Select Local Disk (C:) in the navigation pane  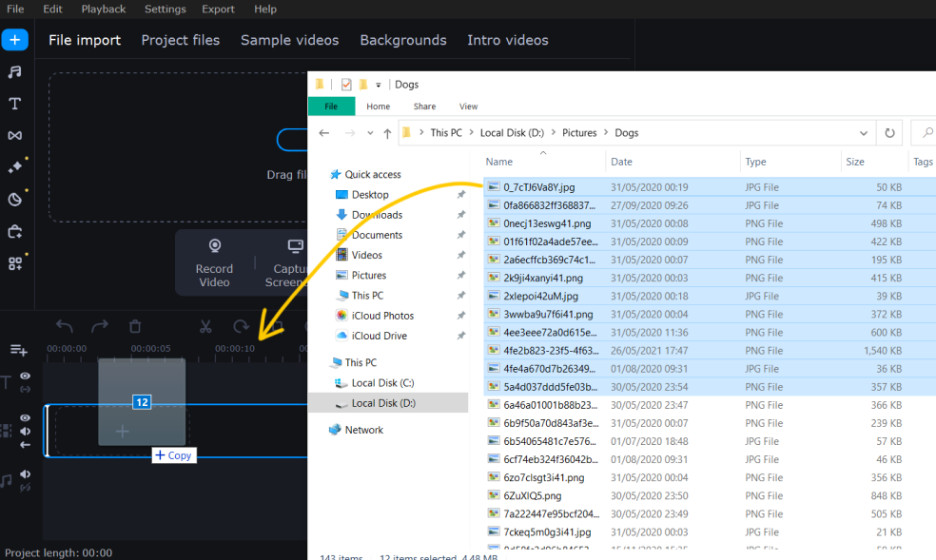(382, 383)
